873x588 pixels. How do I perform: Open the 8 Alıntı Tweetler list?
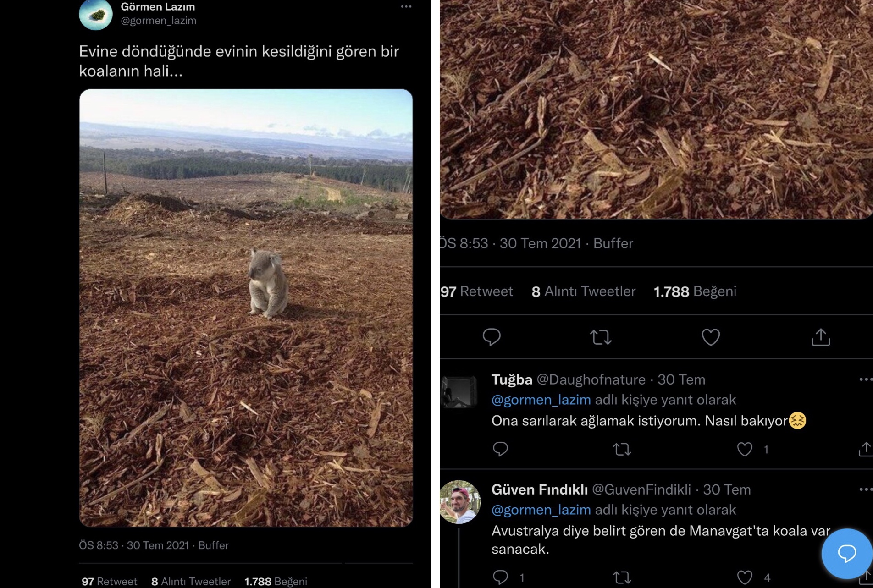583,291
